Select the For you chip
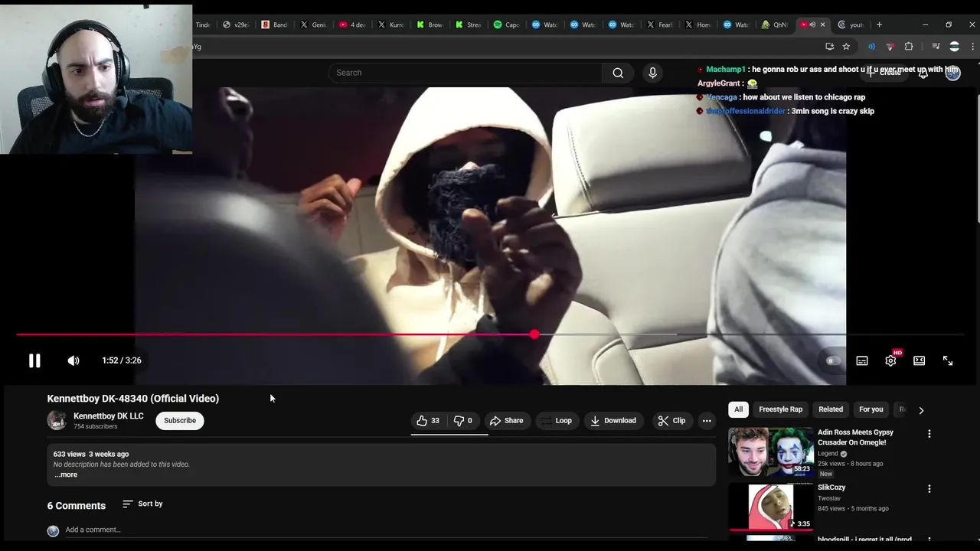This screenshot has height=551, width=980. (x=871, y=409)
